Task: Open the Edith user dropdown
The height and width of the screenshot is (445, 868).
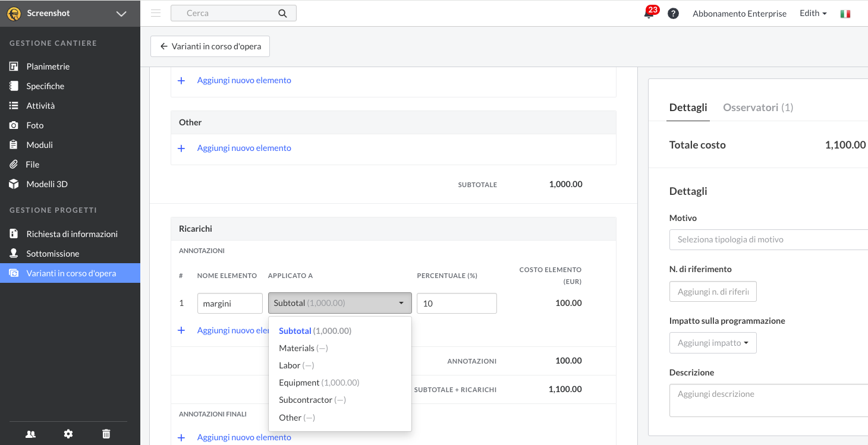Action: pos(813,13)
